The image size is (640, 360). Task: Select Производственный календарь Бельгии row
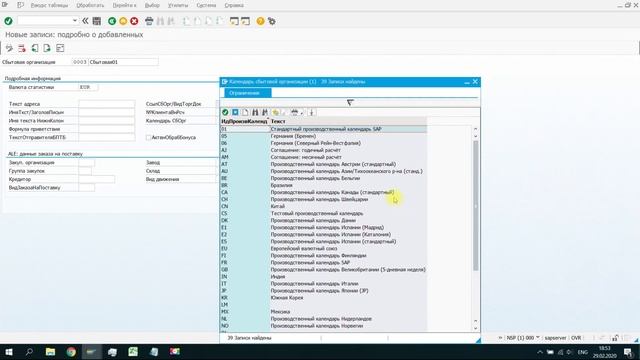tap(324, 178)
